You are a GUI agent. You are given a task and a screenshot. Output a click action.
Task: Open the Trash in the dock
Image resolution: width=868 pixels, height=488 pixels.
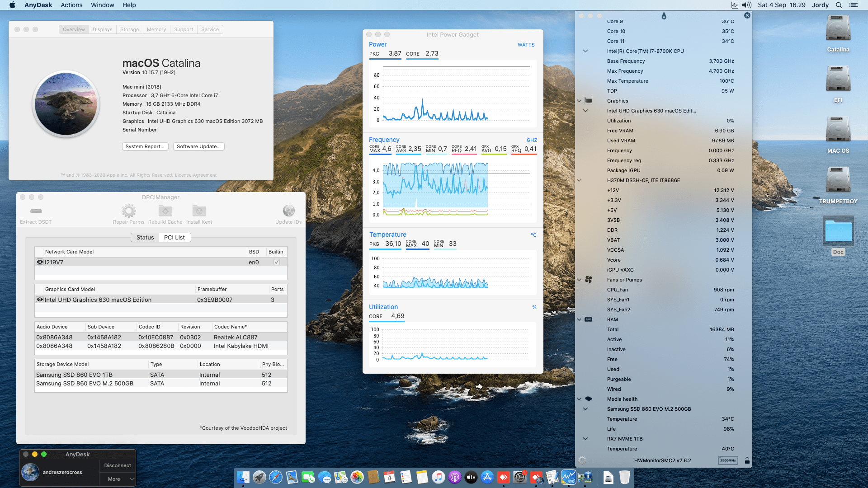click(x=625, y=477)
